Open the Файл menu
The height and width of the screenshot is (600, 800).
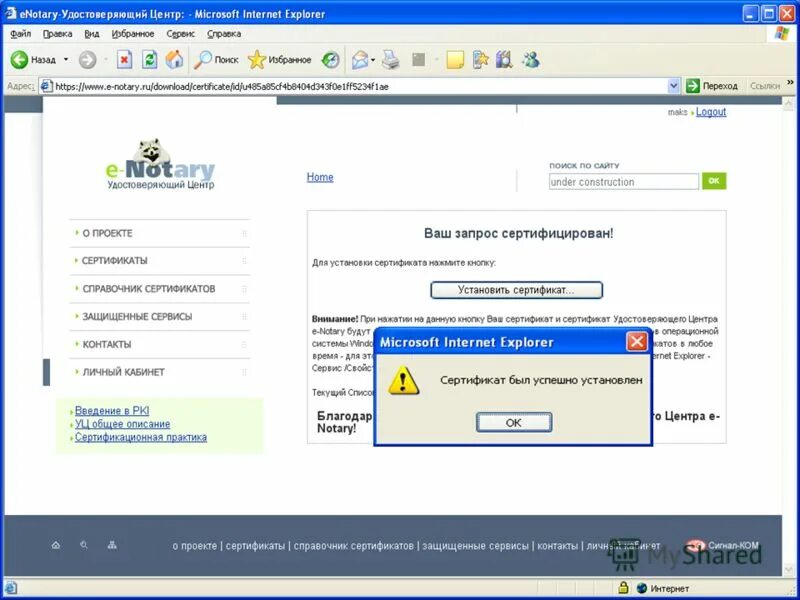(20, 34)
